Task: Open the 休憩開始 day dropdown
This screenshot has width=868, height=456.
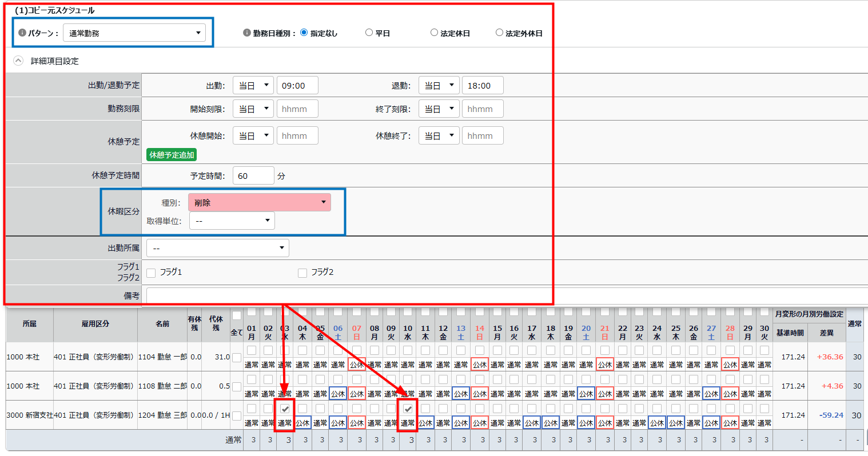Action: [253, 135]
